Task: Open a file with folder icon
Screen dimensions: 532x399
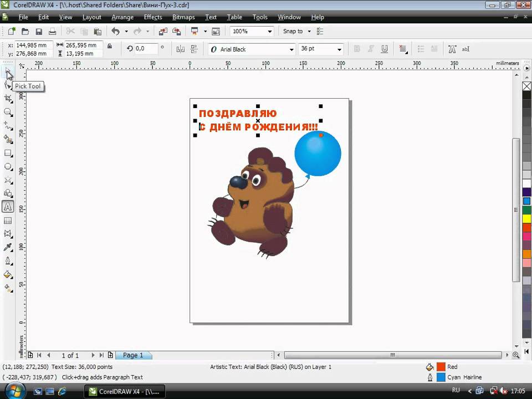Action: click(x=25, y=32)
